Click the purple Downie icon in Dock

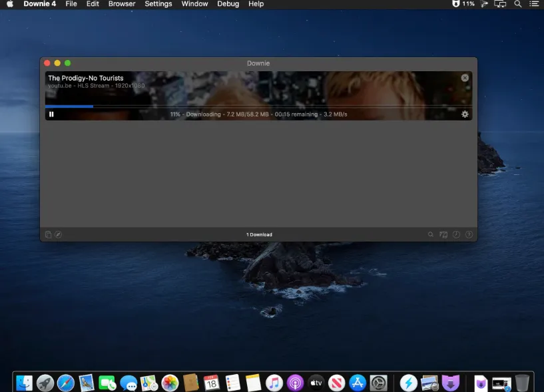(451, 383)
